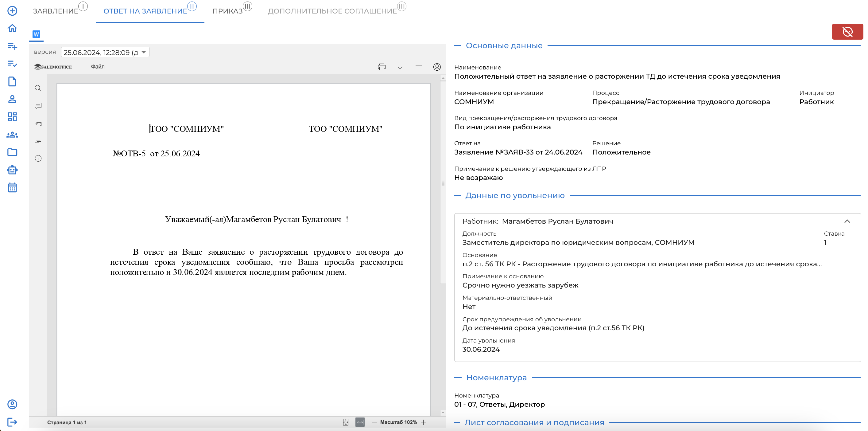868x431 pixels.
Task: Click the robot icon in sidebar
Action: (x=12, y=170)
